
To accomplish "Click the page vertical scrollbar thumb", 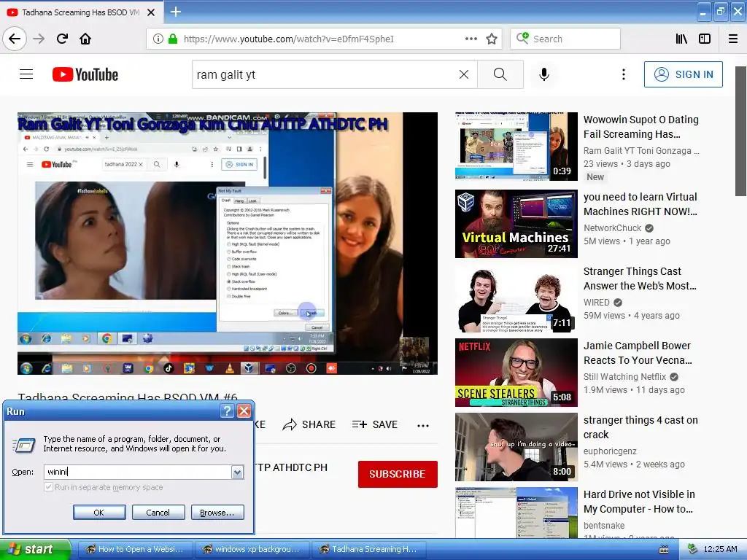I will (740, 131).
